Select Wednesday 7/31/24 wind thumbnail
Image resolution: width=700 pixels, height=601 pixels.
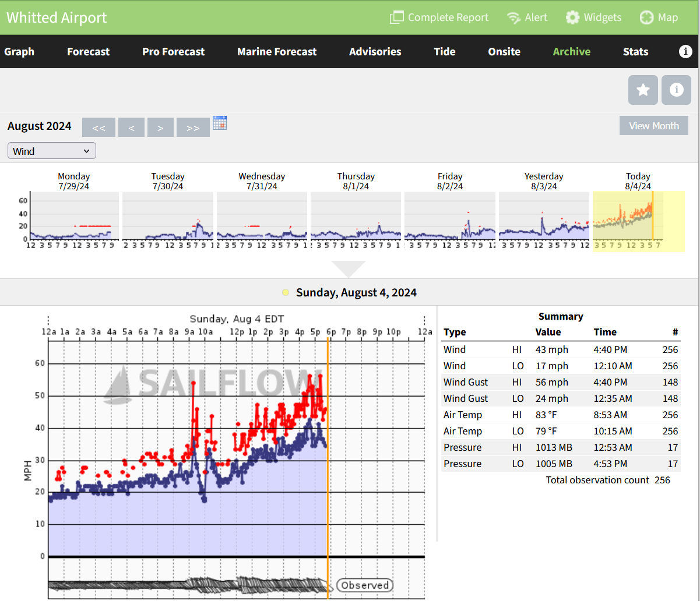262,215
